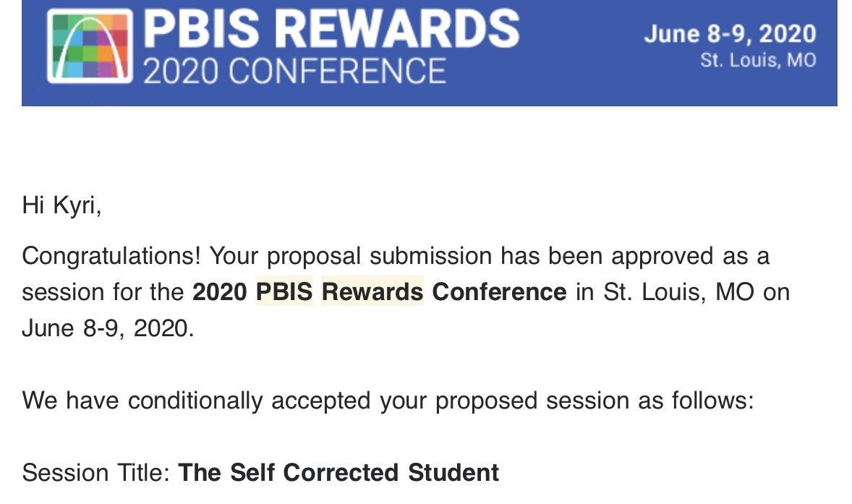Click June 8-9, 2020 in the paragraph
The image size is (852, 504).
coord(108,328)
